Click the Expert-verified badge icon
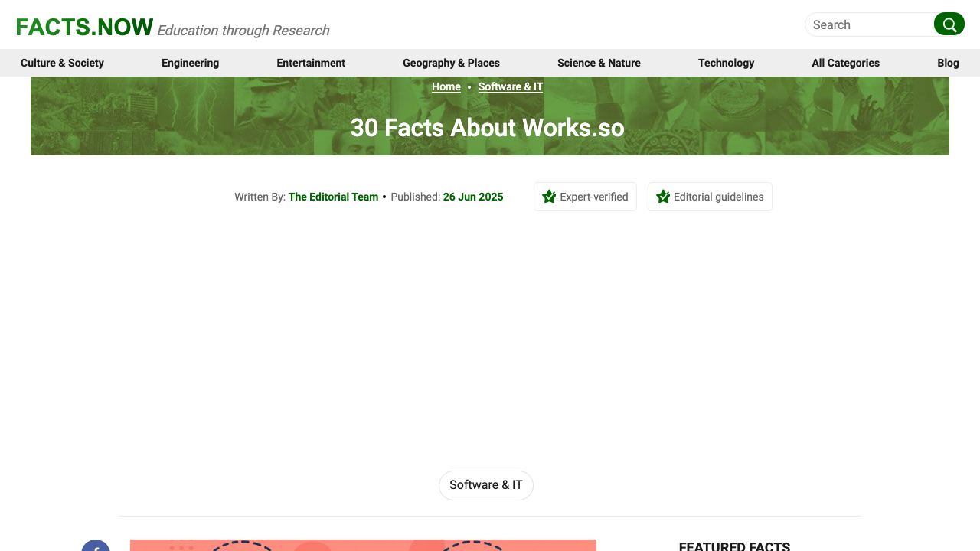The width and height of the screenshot is (980, 551). [549, 197]
